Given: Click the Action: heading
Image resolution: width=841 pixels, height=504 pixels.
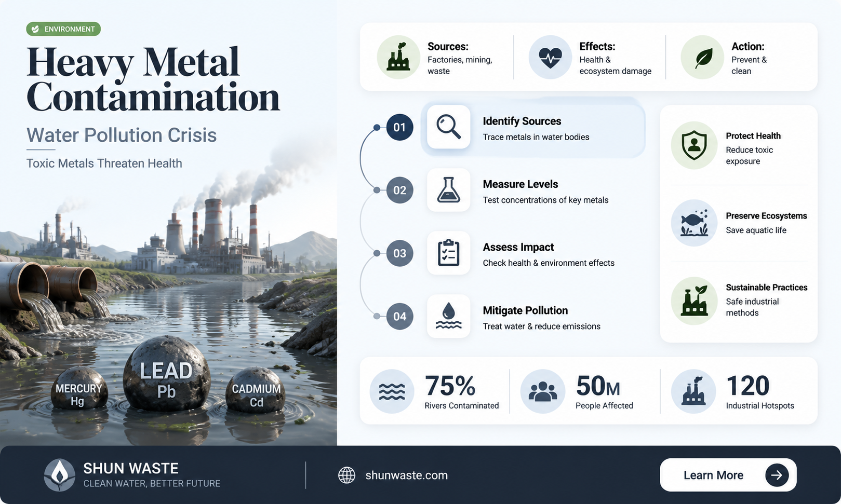Looking at the screenshot, I should pyautogui.click(x=748, y=46).
